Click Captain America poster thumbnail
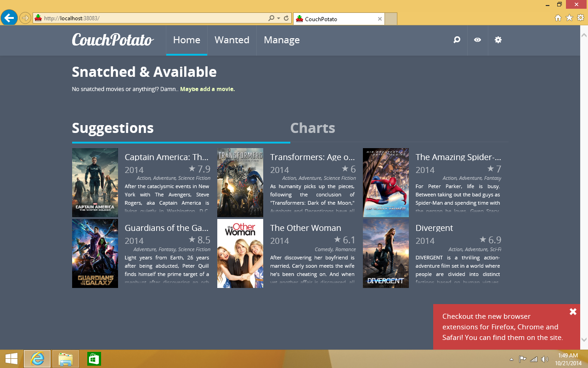Image resolution: width=588 pixels, height=368 pixels. pos(95,183)
